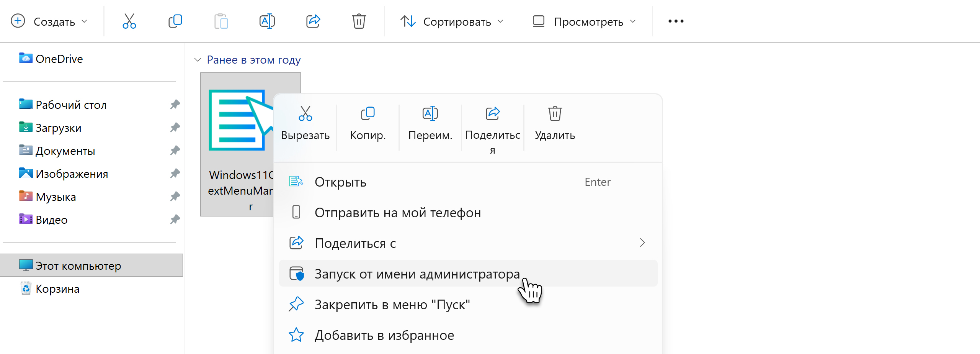Open Рабочий стол in the sidebar
Viewport: 980px width, 354px height.
pyautogui.click(x=63, y=105)
